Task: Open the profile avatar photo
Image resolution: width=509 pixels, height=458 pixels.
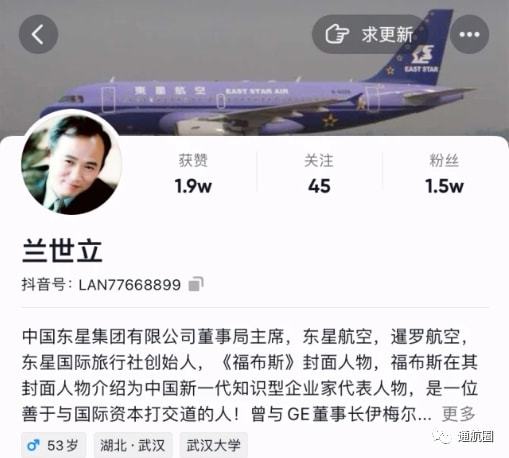Action: click(x=71, y=163)
